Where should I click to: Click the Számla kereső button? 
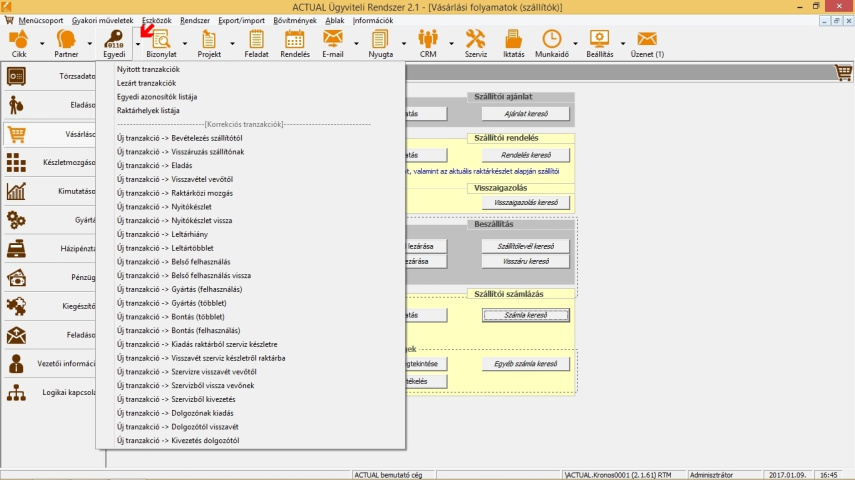click(525, 315)
